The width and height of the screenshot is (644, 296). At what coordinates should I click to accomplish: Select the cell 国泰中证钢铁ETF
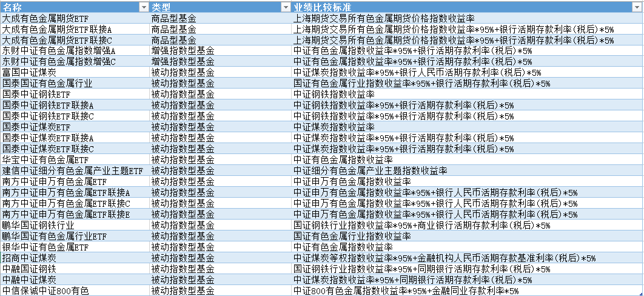(x=75, y=95)
